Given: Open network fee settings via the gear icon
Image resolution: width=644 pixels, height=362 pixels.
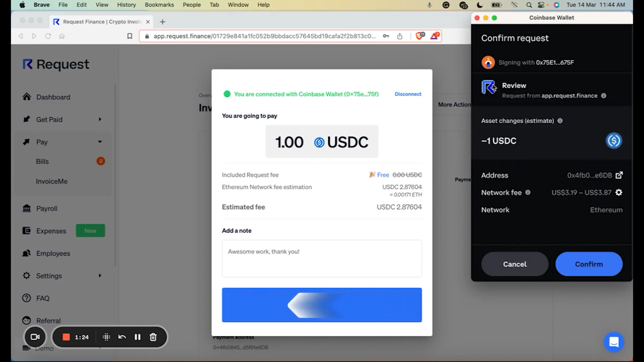Looking at the screenshot, I should tap(618, 192).
